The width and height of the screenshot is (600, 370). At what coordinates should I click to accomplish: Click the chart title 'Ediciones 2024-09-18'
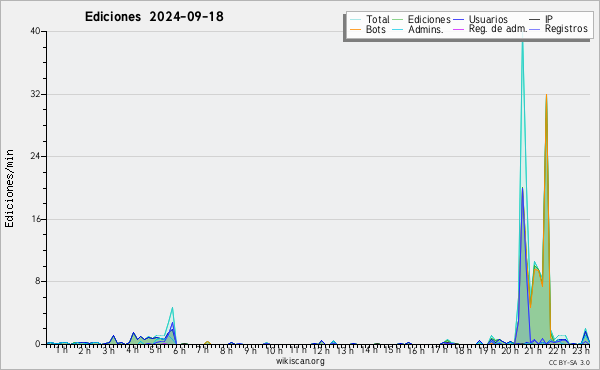click(x=154, y=17)
